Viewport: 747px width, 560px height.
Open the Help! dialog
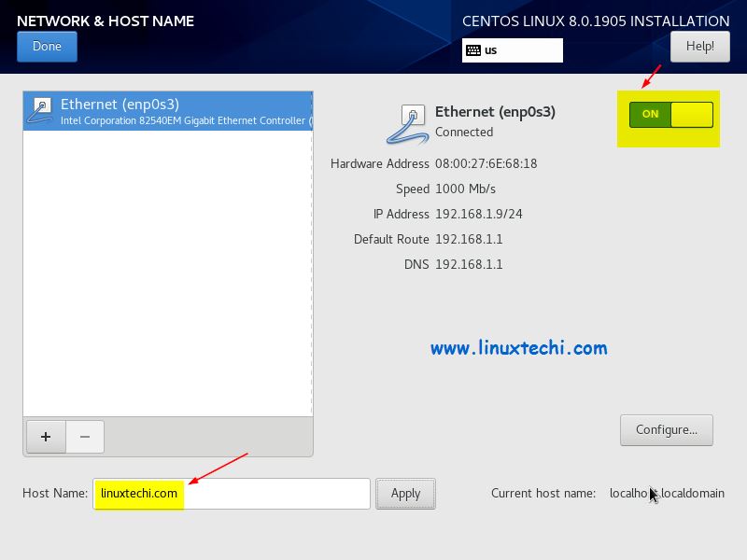(700, 46)
